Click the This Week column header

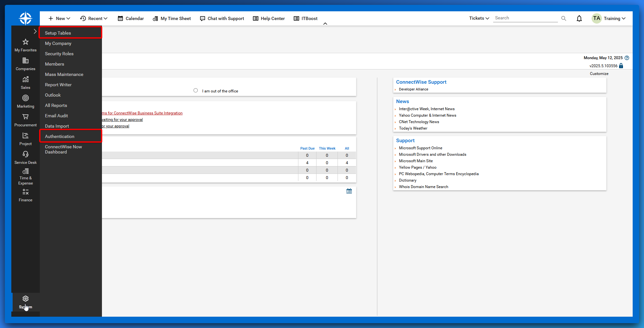pyautogui.click(x=327, y=148)
